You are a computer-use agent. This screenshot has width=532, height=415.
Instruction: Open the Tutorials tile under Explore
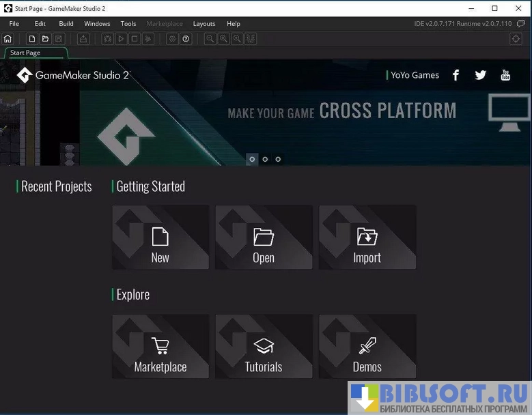pos(264,347)
